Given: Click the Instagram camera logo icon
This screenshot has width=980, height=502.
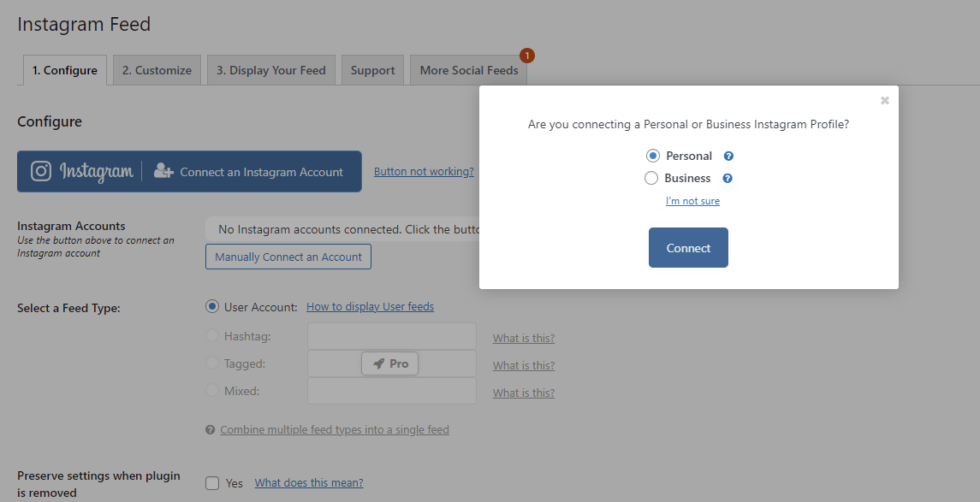Looking at the screenshot, I should pyautogui.click(x=40, y=171).
